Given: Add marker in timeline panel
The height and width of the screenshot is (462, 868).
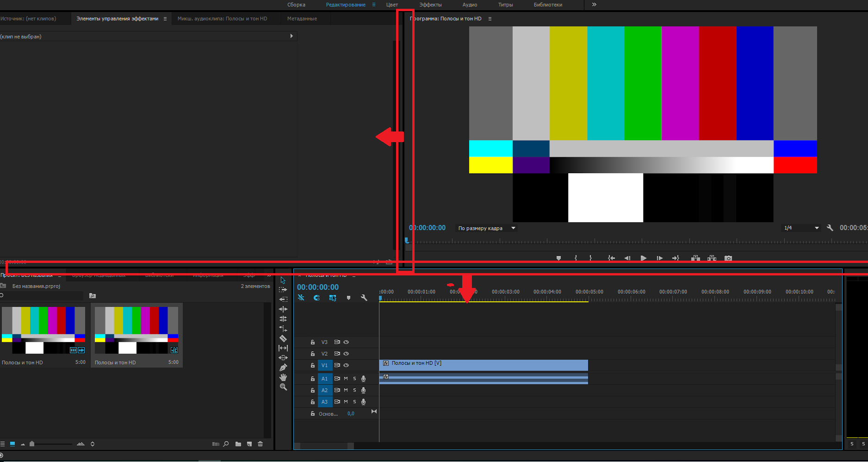Looking at the screenshot, I should [x=348, y=298].
